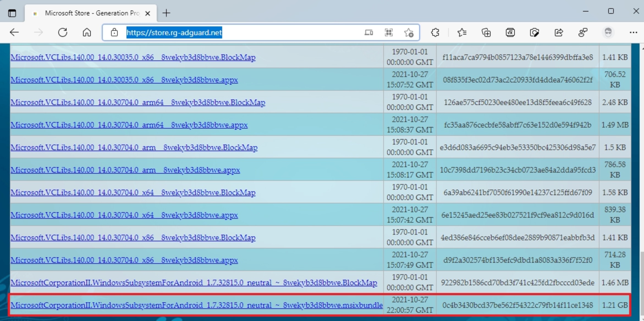Screen dimensions: 644x321
Task: Click the 839.38 KB size cell
Action: (615, 215)
